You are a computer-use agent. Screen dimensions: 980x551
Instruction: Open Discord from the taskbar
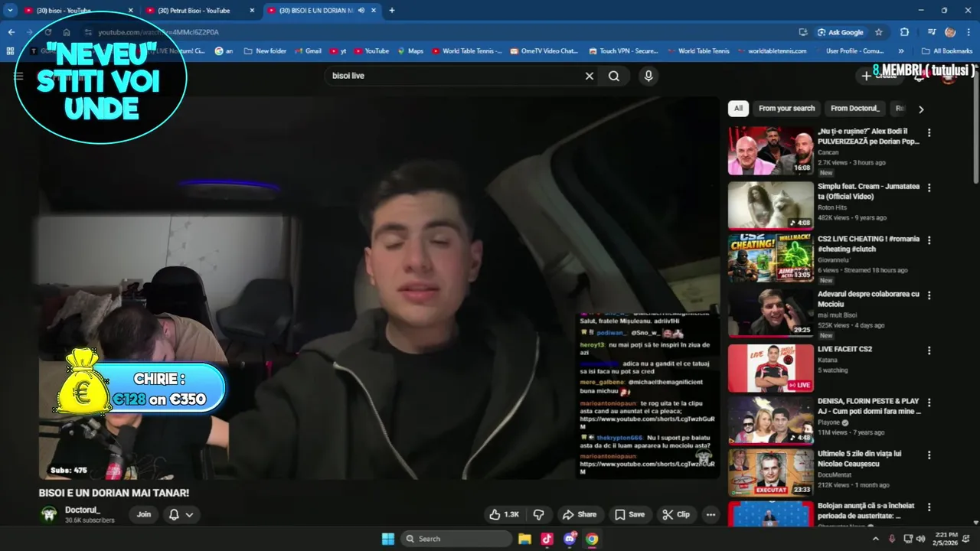coord(569,539)
